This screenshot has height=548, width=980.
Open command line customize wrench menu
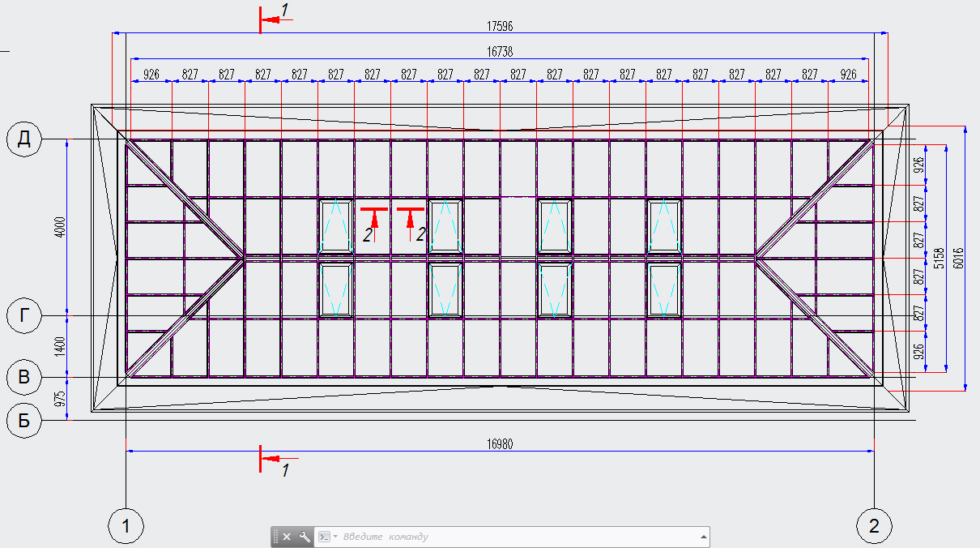tap(305, 537)
